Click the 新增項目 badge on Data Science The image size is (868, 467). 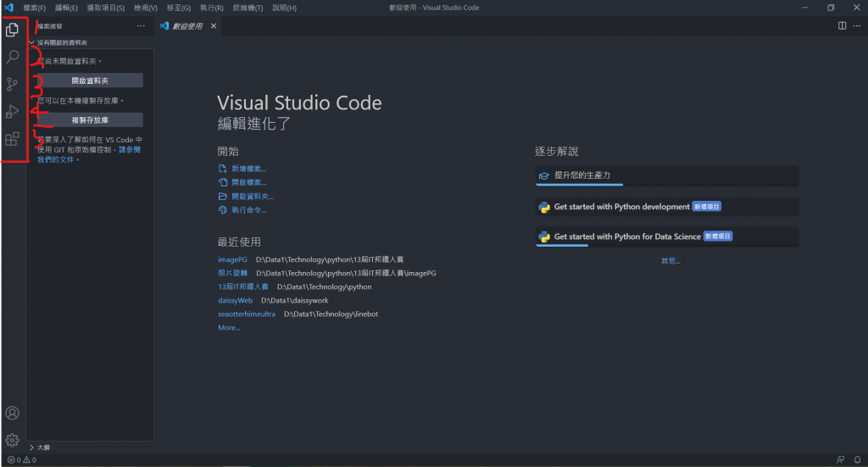[718, 236]
